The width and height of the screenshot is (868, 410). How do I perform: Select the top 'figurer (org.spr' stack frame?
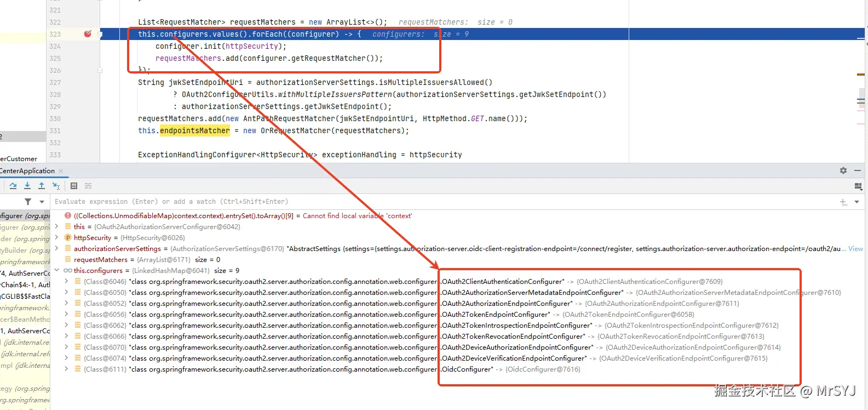point(25,216)
